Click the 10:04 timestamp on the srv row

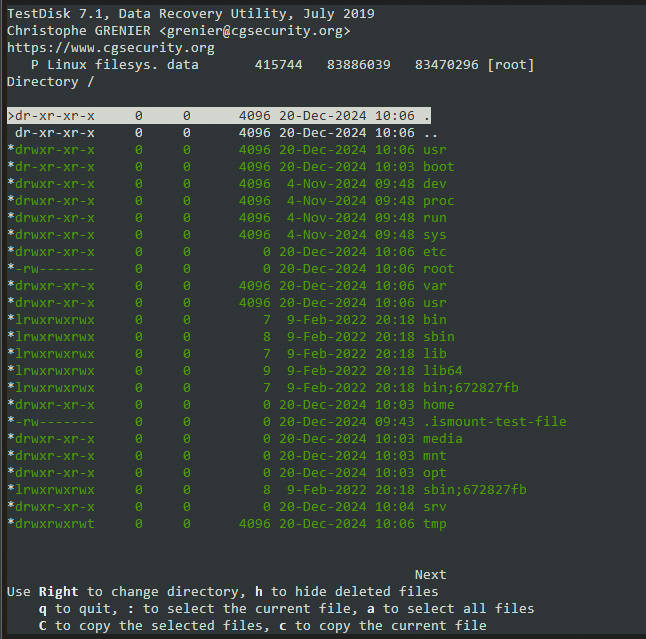(395, 506)
